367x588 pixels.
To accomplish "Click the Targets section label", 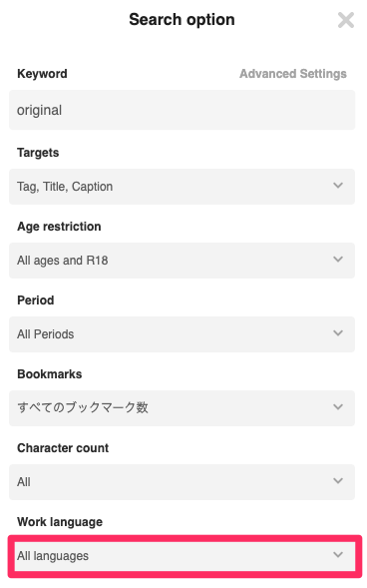I will 38,153.
